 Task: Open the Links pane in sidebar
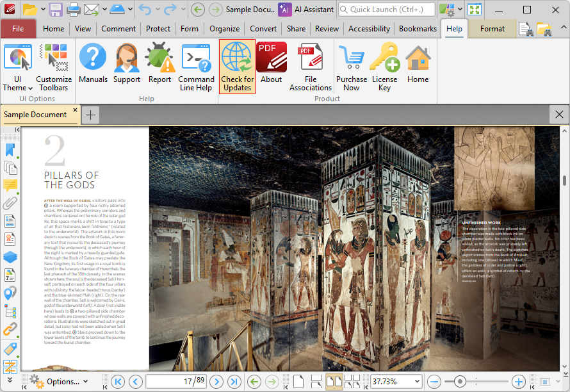point(10,329)
